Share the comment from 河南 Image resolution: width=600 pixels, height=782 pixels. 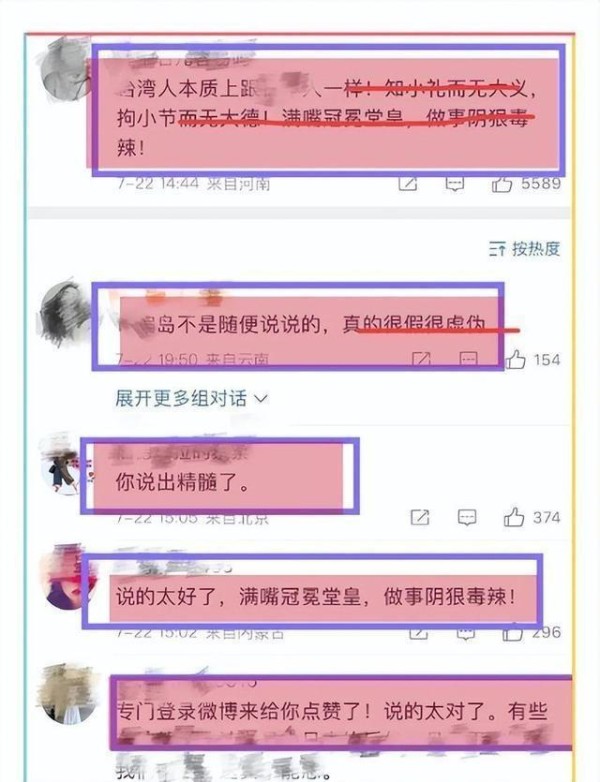pos(407,184)
